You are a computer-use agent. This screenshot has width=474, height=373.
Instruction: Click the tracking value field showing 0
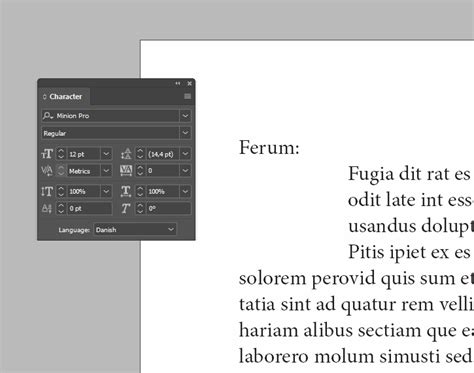click(x=163, y=171)
